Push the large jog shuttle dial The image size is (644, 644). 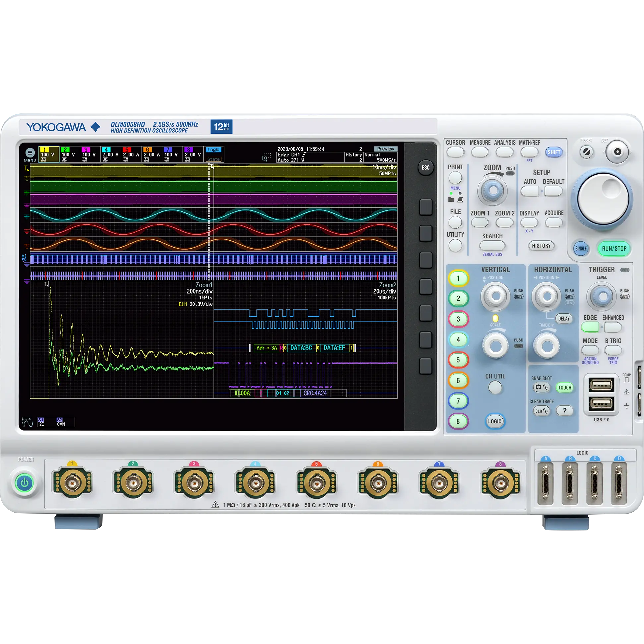pyautogui.click(x=603, y=199)
